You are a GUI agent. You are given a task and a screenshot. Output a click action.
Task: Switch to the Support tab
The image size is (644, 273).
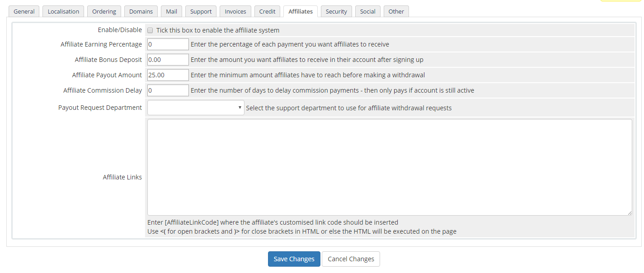[x=201, y=11]
